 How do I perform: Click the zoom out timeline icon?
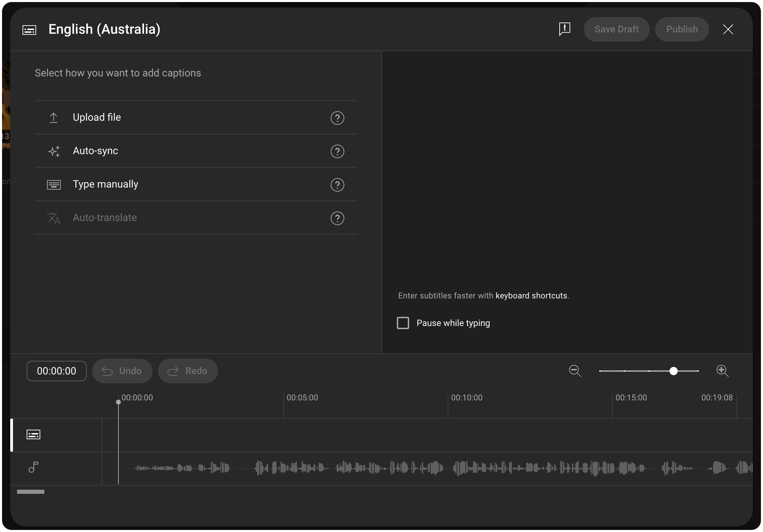coord(575,371)
